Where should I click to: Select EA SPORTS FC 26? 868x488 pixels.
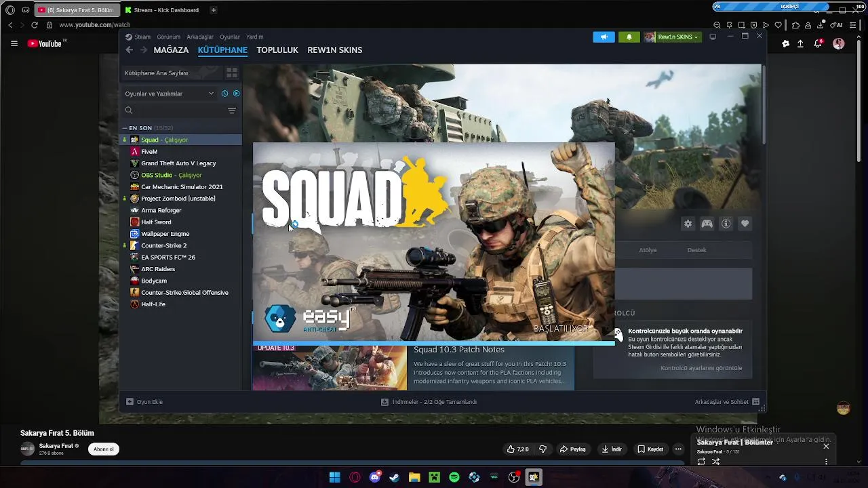[x=181, y=258]
